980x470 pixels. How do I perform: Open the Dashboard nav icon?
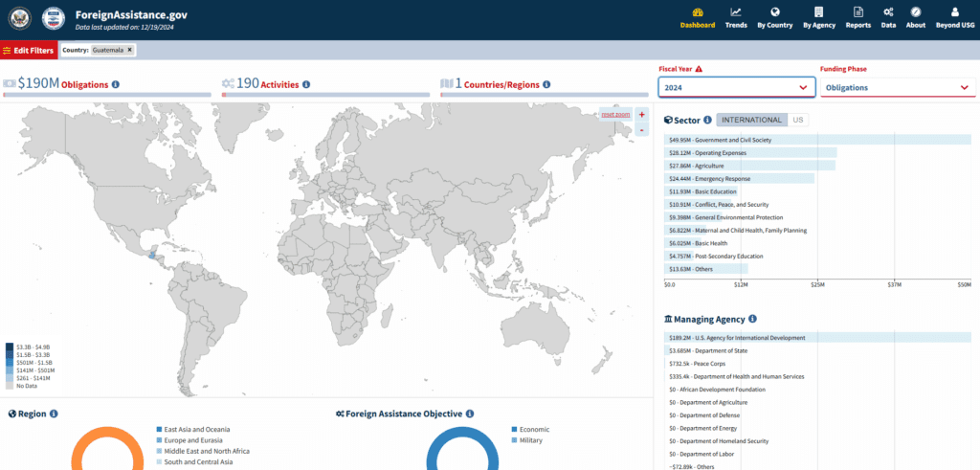click(697, 12)
